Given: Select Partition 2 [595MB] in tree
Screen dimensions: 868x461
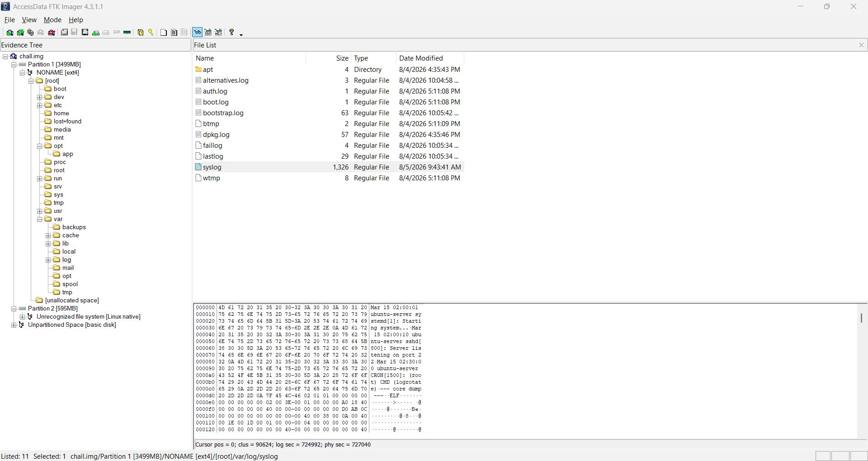Looking at the screenshot, I should click(x=49, y=309).
